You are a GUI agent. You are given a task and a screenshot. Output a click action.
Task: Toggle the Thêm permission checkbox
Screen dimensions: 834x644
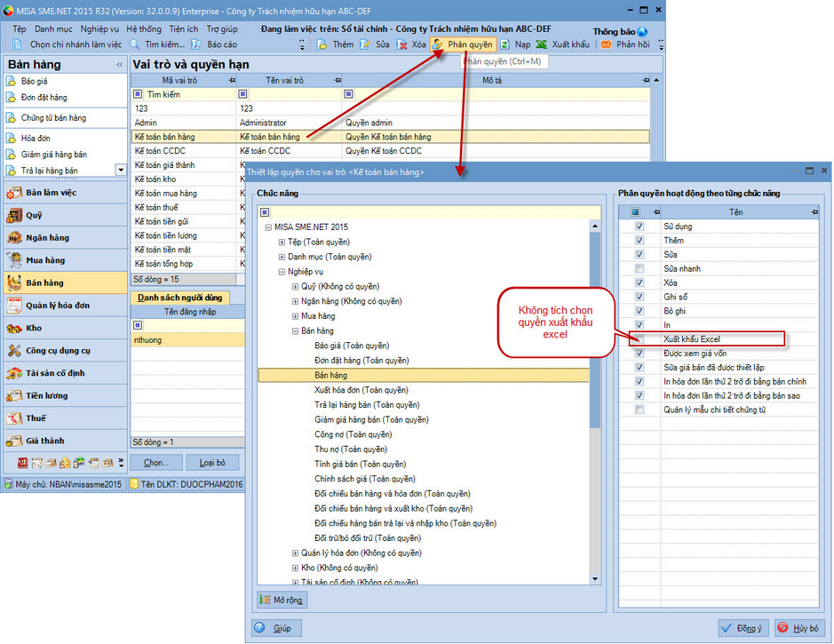click(x=639, y=241)
